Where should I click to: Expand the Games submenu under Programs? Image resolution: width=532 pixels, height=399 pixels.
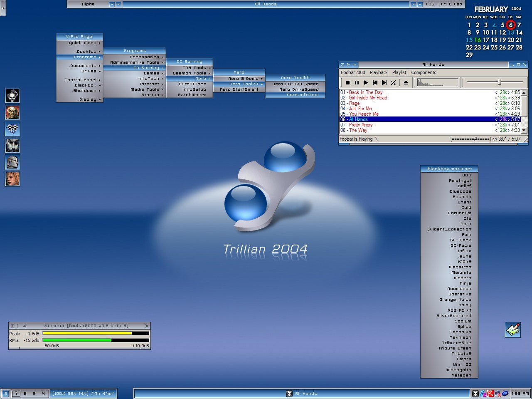[x=135, y=73]
